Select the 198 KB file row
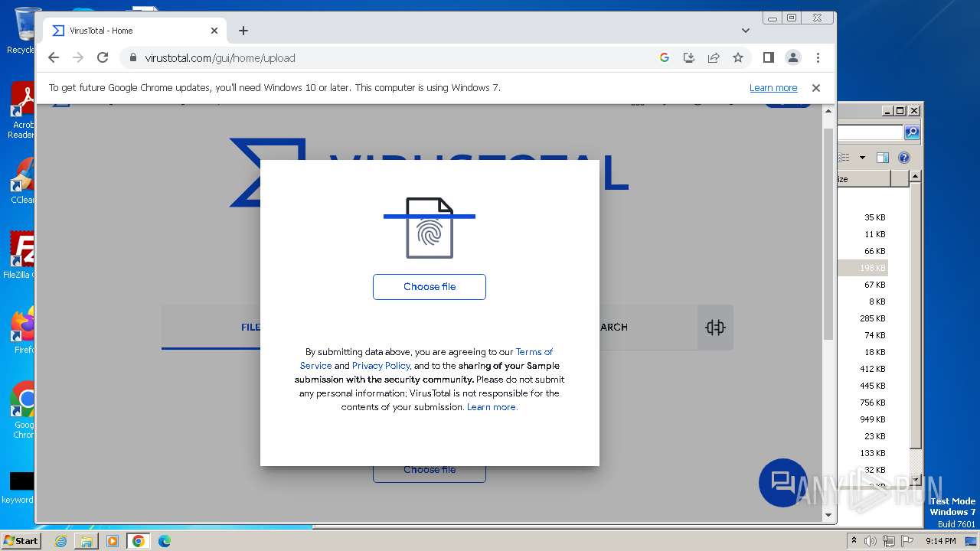This screenshot has height=551, width=980. 863,268
